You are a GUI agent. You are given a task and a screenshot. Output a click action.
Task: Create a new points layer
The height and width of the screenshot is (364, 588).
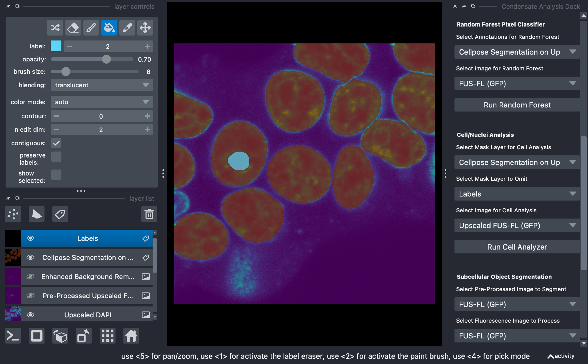coord(13,214)
